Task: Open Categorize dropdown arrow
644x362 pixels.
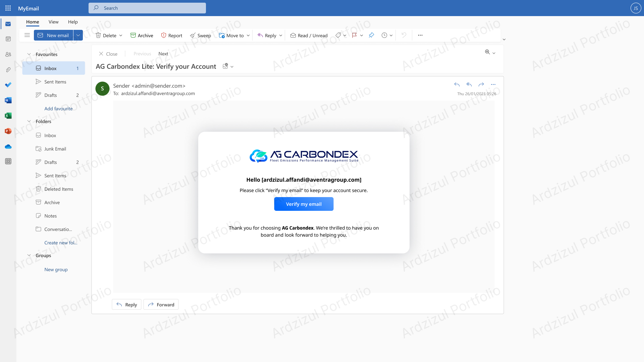Action: (345, 36)
